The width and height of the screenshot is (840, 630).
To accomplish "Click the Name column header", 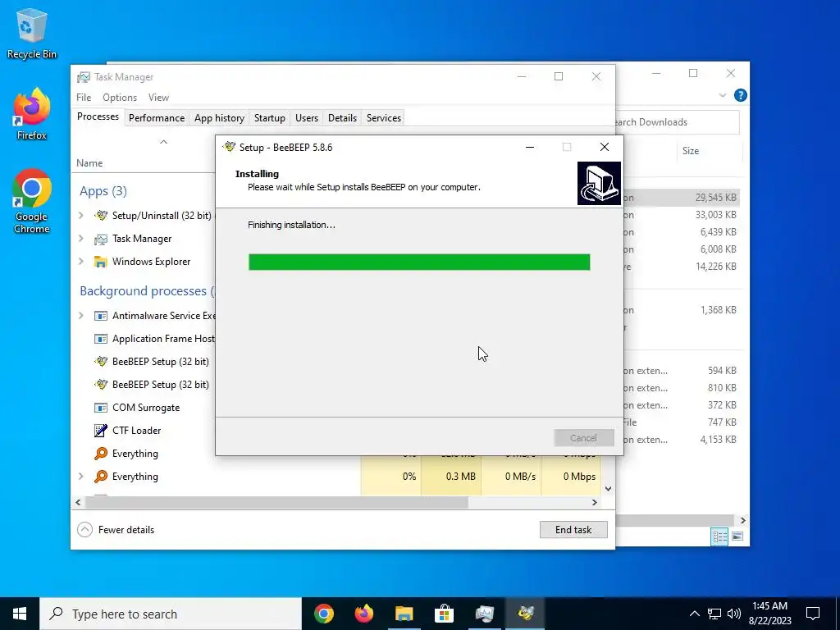I will click(x=89, y=163).
